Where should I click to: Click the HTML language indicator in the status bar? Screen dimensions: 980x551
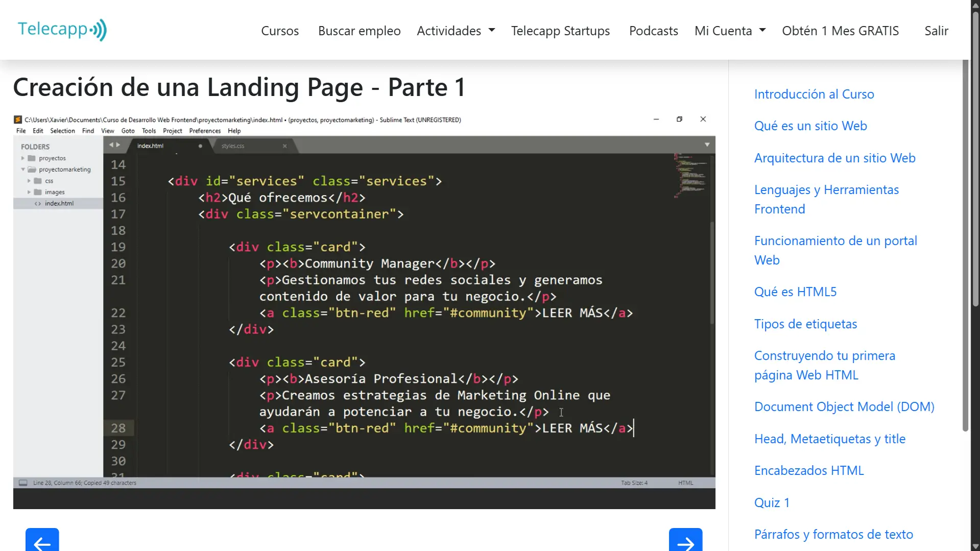686,482
